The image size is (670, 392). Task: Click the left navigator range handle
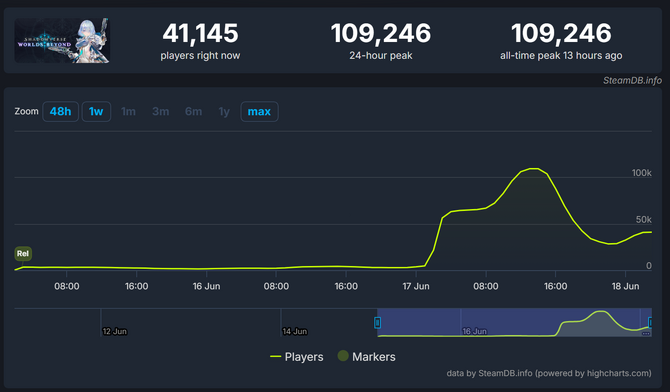[x=377, y=322]
